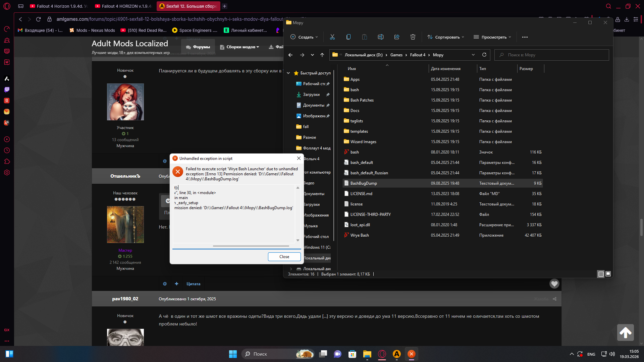Screen dimensions: 644x362
Task: Click the Цитата quote link
Action: coord(193,284)
